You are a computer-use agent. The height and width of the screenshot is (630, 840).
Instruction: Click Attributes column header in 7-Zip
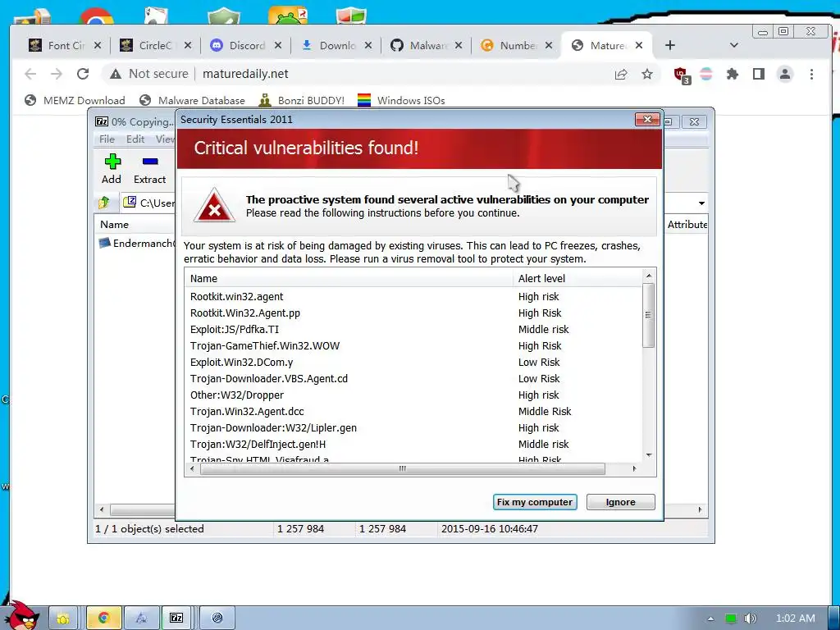point(687,225)
